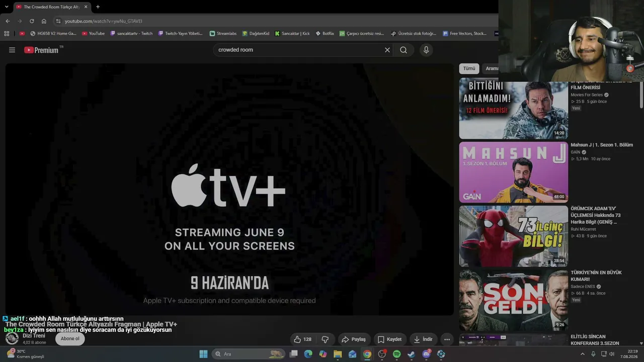
Task: Open the taskbar volume control
Action: pyautogui.click(x=612, y=354)
